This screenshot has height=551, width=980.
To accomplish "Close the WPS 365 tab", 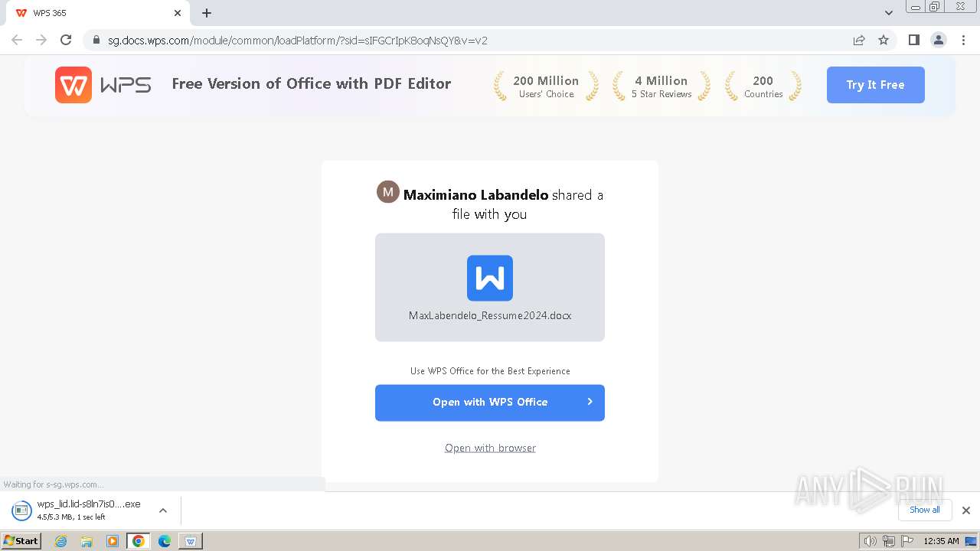I will pos(178,13).
